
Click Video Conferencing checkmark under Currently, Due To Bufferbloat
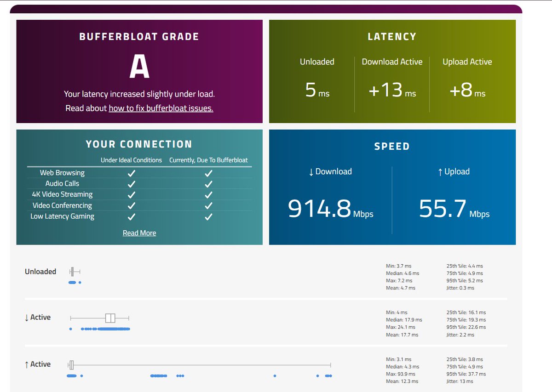208,206
